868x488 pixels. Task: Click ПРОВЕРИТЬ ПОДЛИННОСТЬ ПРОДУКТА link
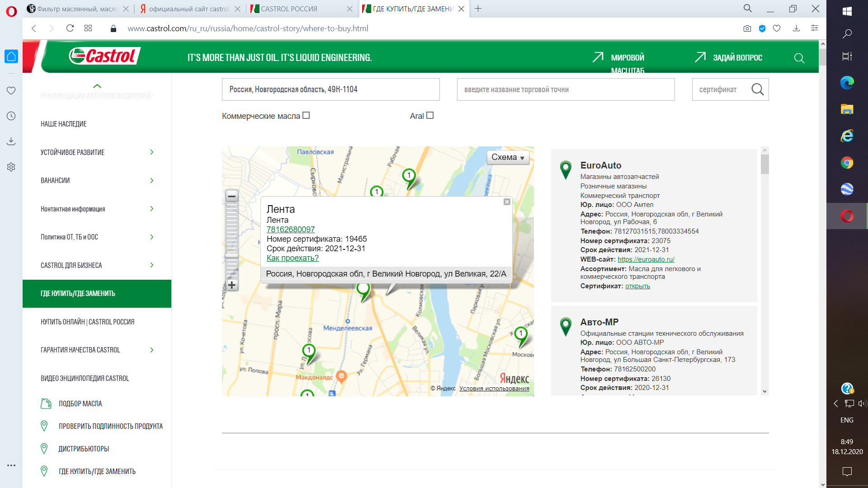111,426
